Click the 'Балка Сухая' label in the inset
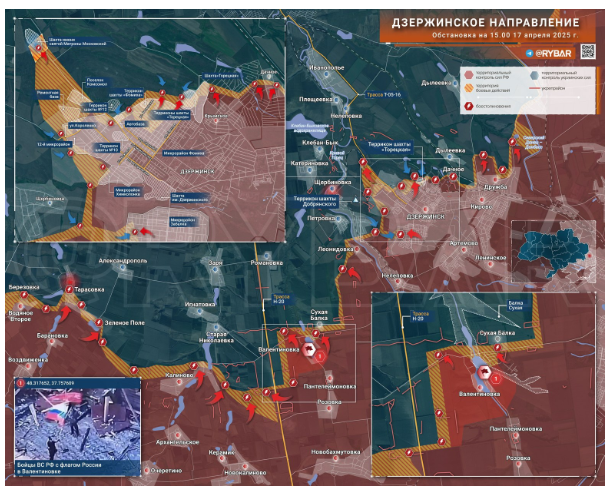612x492 pixels. [x=516, y=306]
